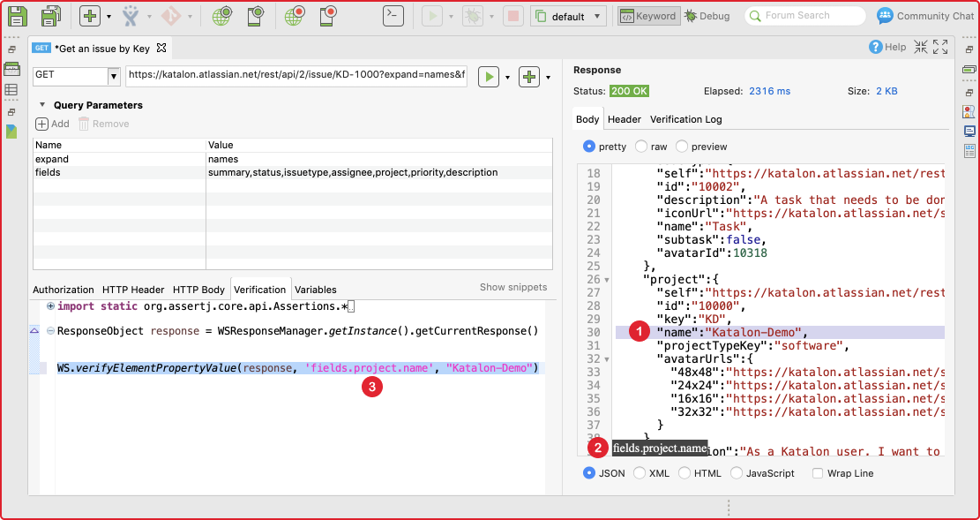Viewport: 980px width, 520px height.
Task: Collapse the Query Parameters section
Action: point(41,105)
